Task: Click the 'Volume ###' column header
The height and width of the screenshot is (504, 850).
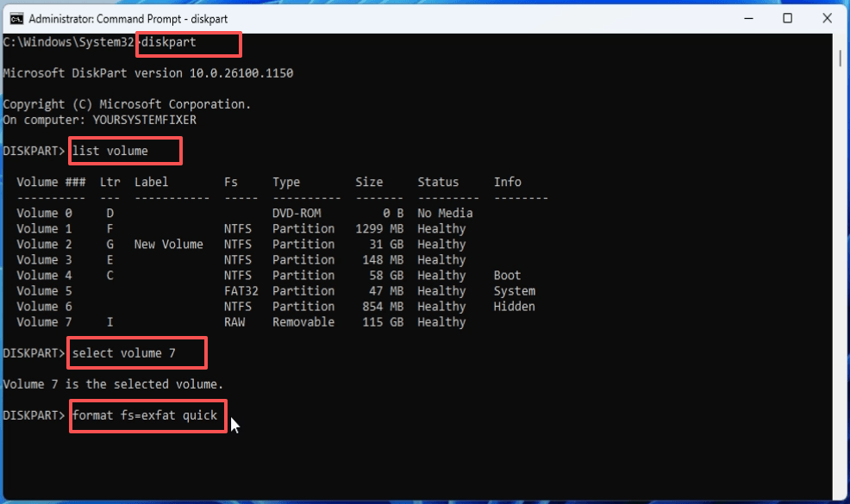Action: (x=51, y=182)
